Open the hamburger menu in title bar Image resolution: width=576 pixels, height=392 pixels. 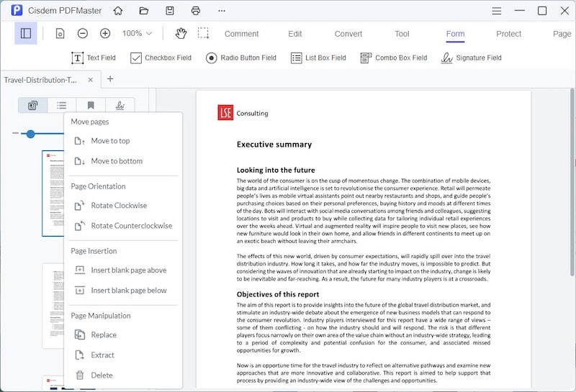coord(497,11)
